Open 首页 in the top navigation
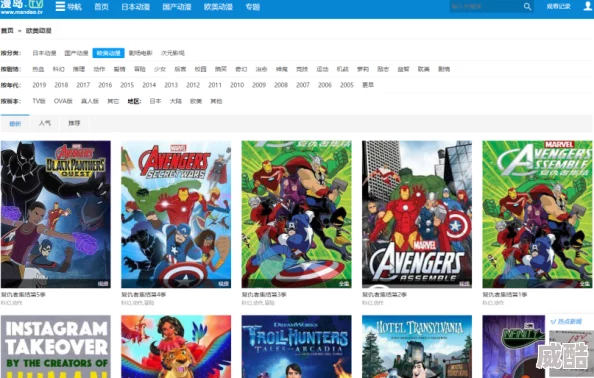This screenshot has width=594, height=378. [101, 7]
